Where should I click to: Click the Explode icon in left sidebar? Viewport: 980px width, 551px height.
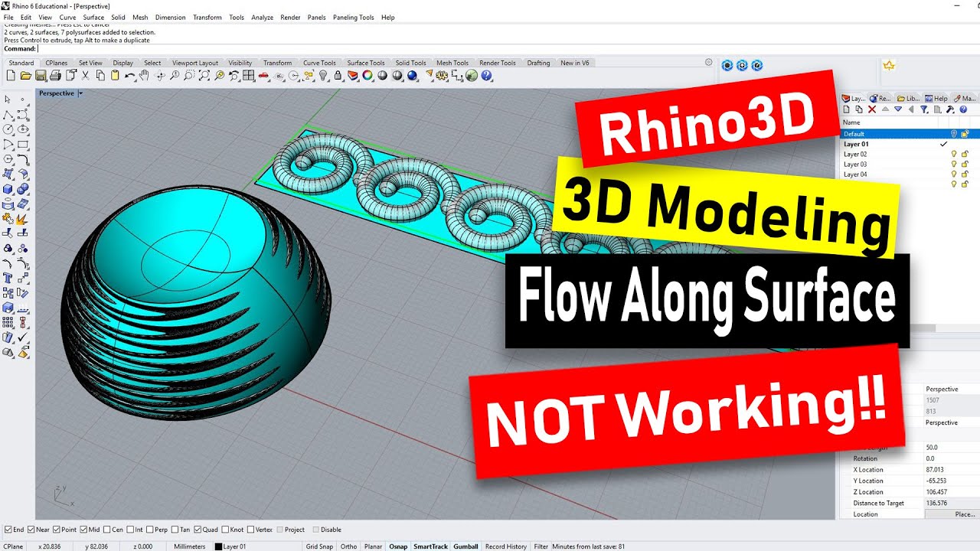point(24,219)
